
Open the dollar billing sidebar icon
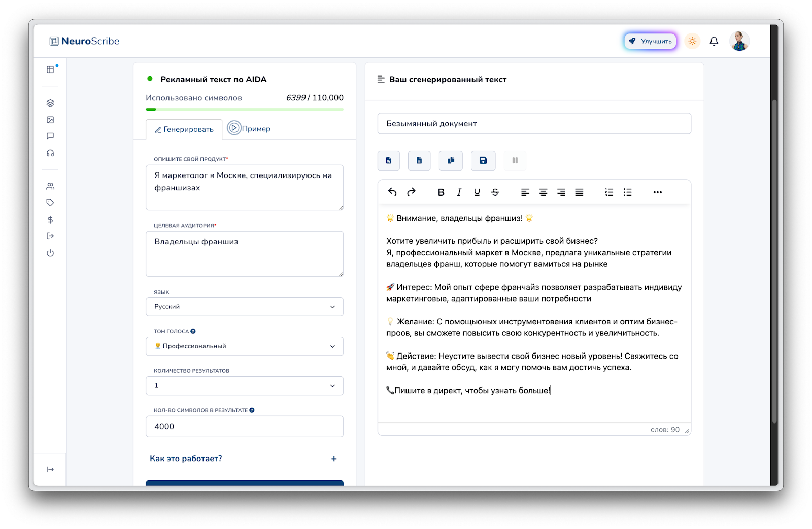pyautogui.click(x=50, y=220)
